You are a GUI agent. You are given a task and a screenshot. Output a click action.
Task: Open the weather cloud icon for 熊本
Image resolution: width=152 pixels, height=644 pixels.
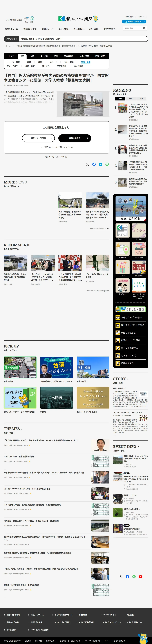[x=26, y=19]
